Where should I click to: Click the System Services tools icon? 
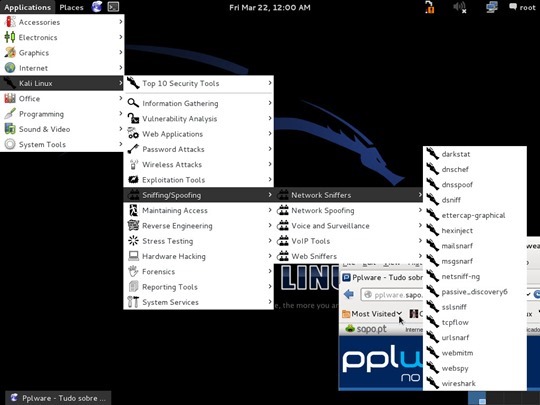[133, 302]
